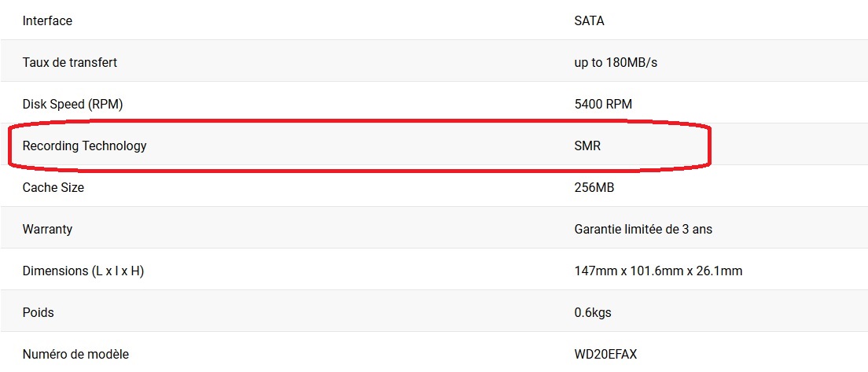The width and height of the screenshot is (868, 372).
Task: Select the 5400 RPM value
Action: [x=603, y=104]
